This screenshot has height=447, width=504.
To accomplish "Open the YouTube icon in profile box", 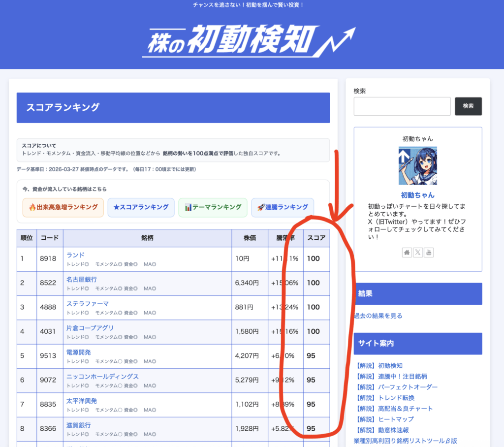I will pos(429,253).
